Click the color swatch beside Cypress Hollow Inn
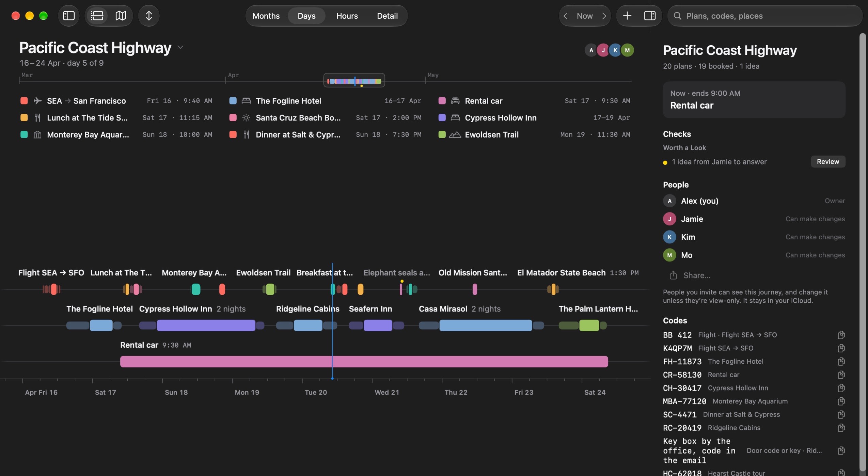The width and height of the screenshot is (868, 476). 442,118
